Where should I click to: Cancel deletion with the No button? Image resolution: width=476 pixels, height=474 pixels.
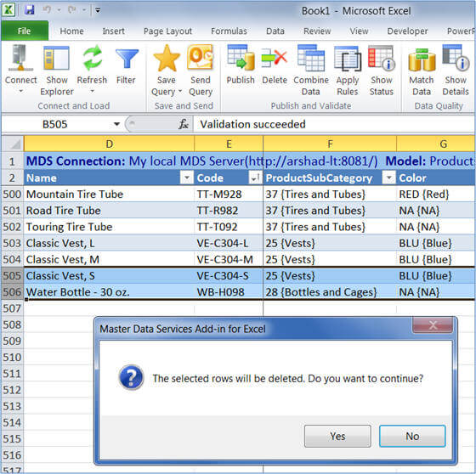(412, 436)
